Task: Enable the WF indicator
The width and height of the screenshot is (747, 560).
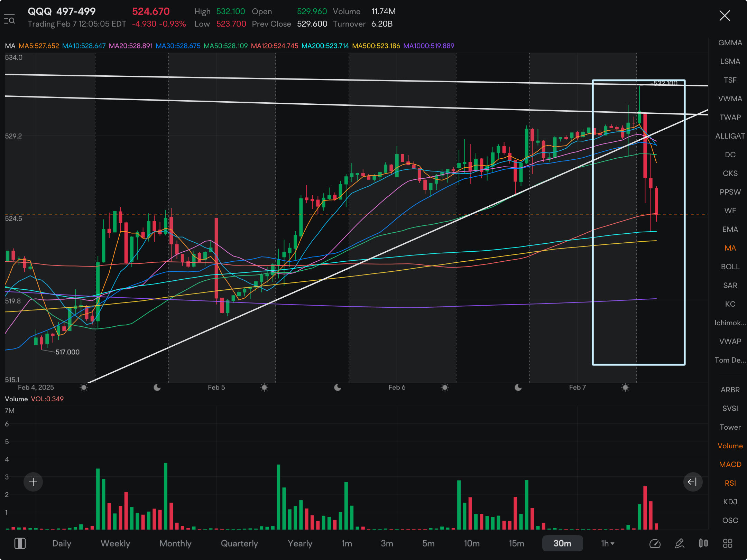Action: 730,211
